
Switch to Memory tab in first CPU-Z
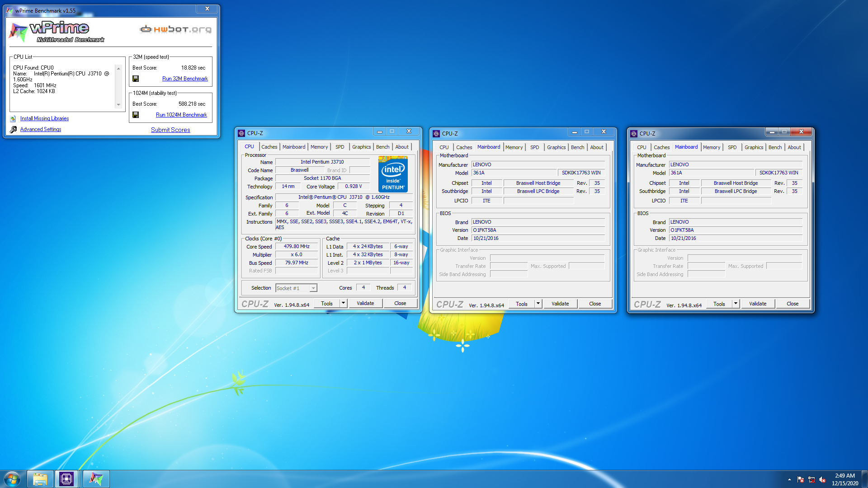pyautogui.click(x=319, y=147)
